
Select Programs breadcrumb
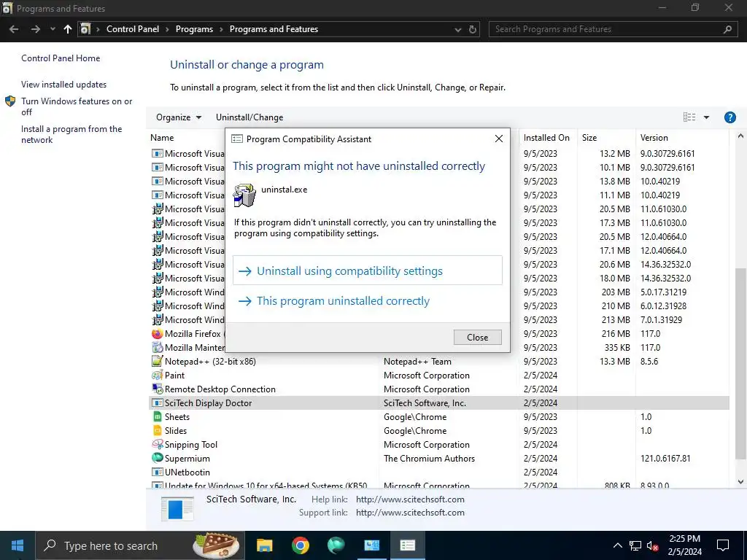pos(194,29)
